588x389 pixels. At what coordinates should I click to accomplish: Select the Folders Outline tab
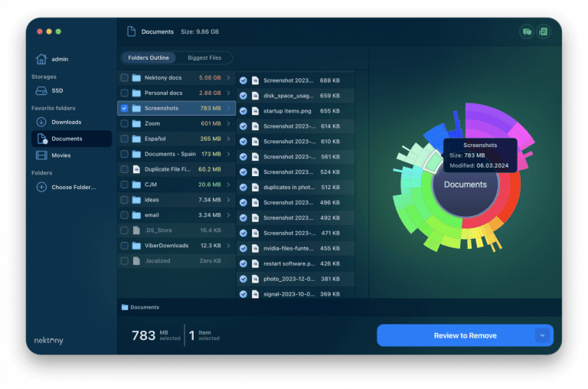pyautogui.click(x=149, y=58)
